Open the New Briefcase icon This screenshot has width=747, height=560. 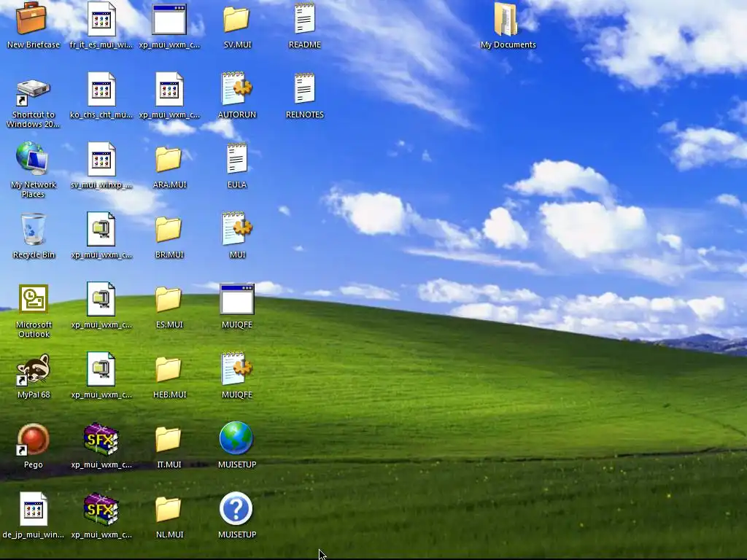tap(31, 18)
